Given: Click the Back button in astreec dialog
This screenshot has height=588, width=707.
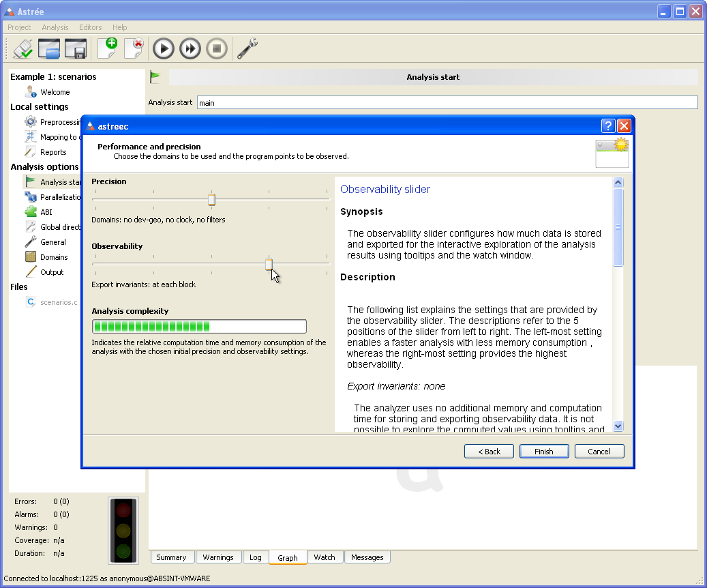Looking at the screenshot, I should point(490,452).
